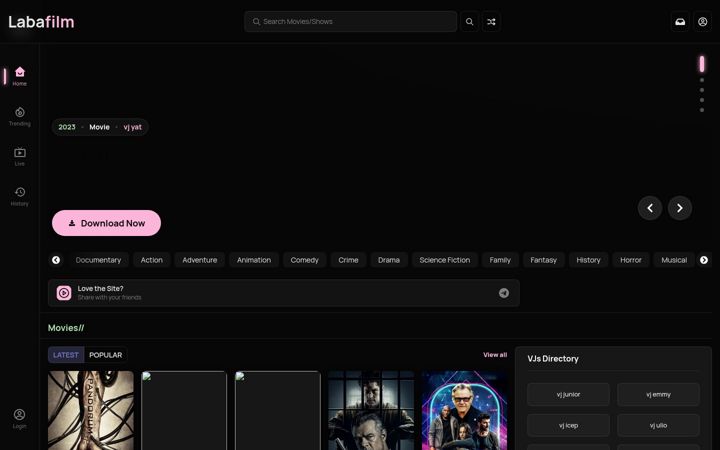Screen dimensions: 720x450
Task: Click the shuffle random movie icon
Action: tap(491, 22)
